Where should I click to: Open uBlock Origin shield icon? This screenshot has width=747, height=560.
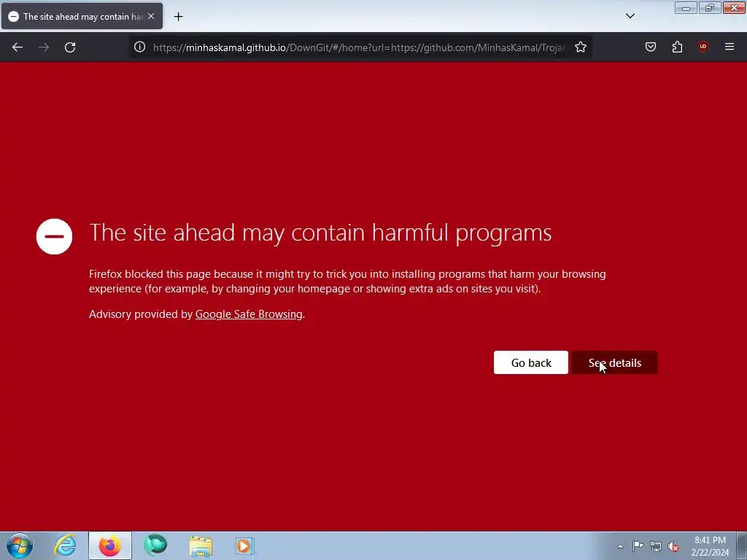coord(703,47)
